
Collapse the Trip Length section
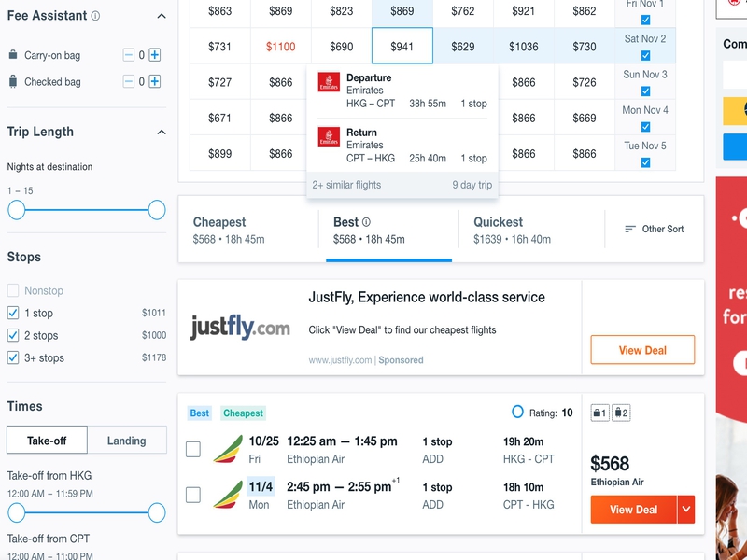161,132
